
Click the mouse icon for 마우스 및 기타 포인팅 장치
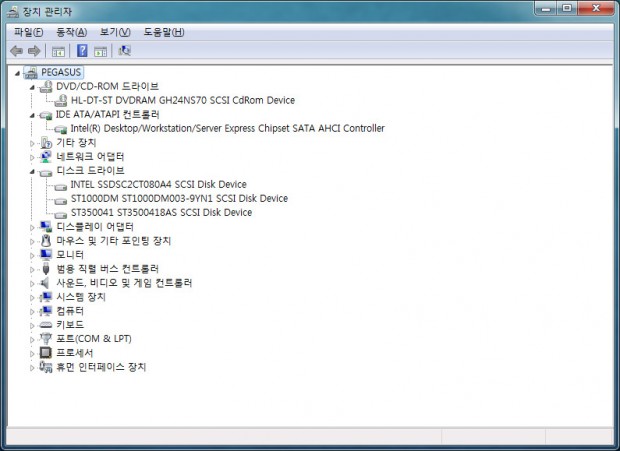click(x=46, y=241)
